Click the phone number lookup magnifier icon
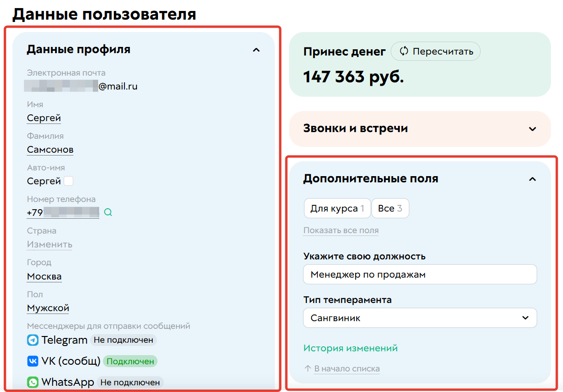The width and height of the screenshot is (563, 392). pos(108,212)
